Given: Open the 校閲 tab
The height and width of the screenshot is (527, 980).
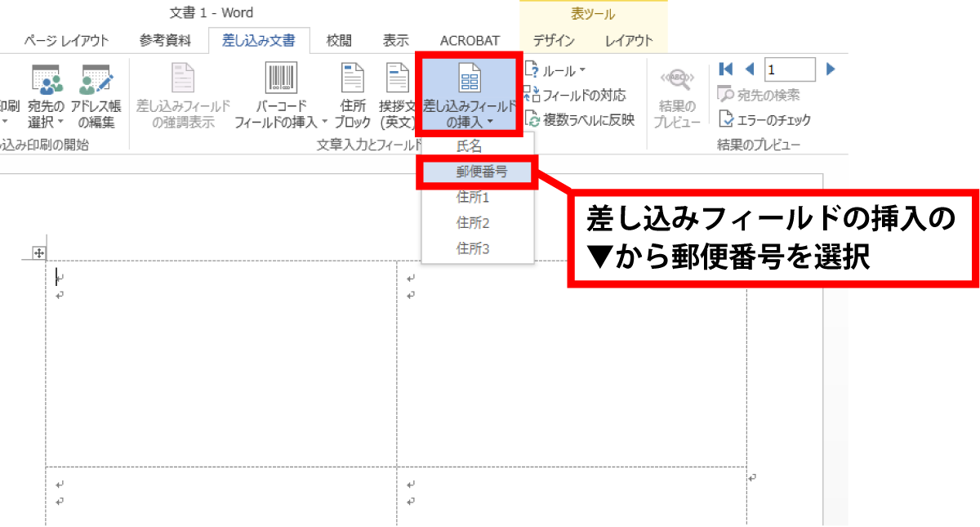Looking at the screenshot, I should (339, 41).
